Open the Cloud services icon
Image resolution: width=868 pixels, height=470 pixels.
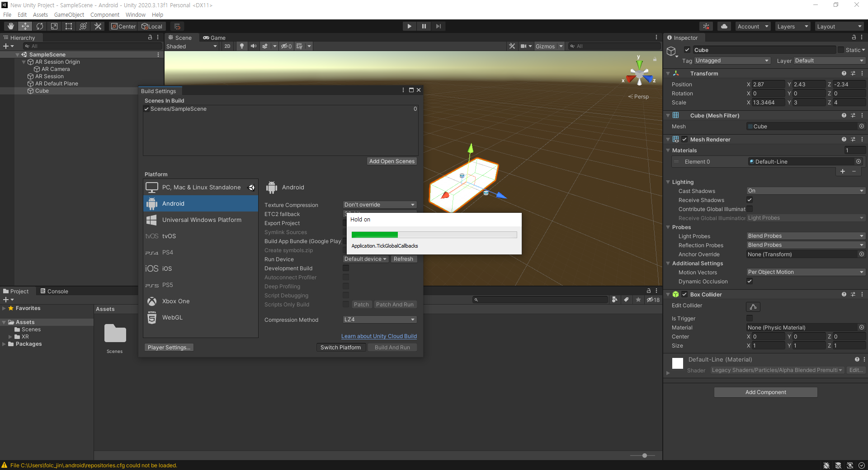pos(724,26)
